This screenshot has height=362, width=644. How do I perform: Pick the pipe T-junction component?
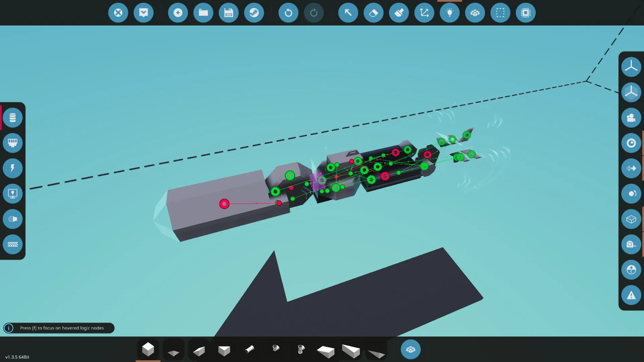click(301, 349)
